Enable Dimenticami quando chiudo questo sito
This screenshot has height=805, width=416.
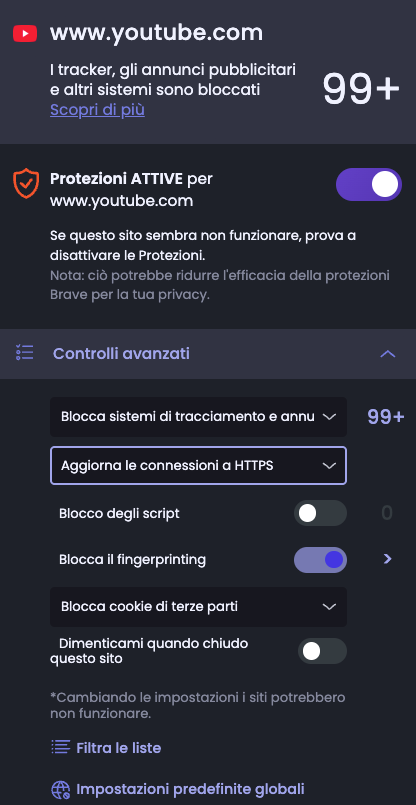[322, 651]
